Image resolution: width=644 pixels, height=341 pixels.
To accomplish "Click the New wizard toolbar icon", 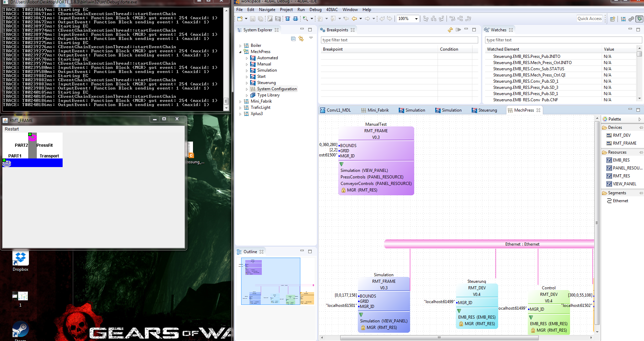I will pos(240,19).
